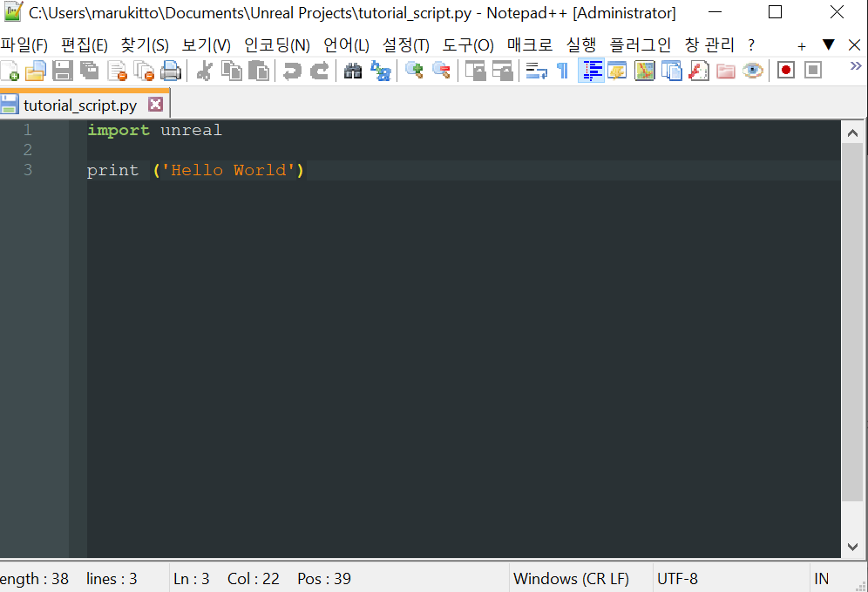868x592 pixels.
Task: Open the Document List panel icon
Action: (672, 71)
